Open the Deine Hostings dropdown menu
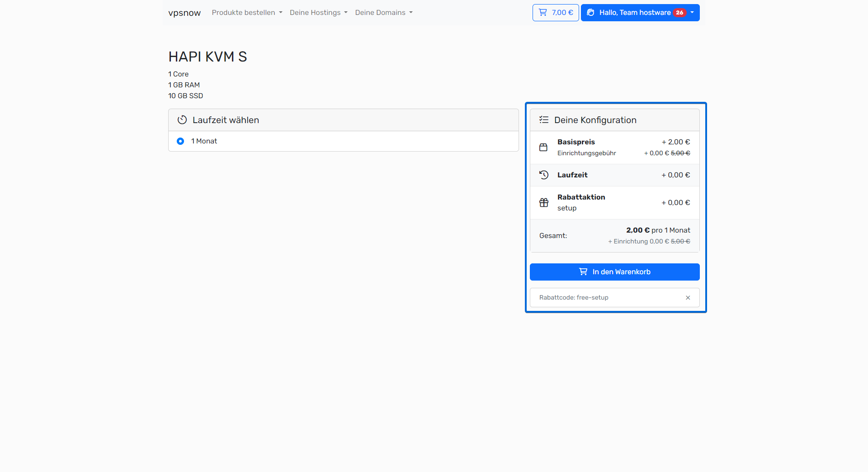The width and height of the screenshot is (868, 472). pos(318,13)
